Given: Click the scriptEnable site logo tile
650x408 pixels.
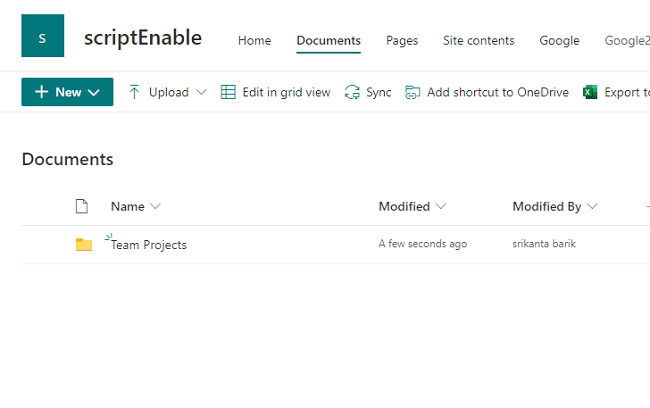Looking at the screenshot, I should click(x=43, y=36).
